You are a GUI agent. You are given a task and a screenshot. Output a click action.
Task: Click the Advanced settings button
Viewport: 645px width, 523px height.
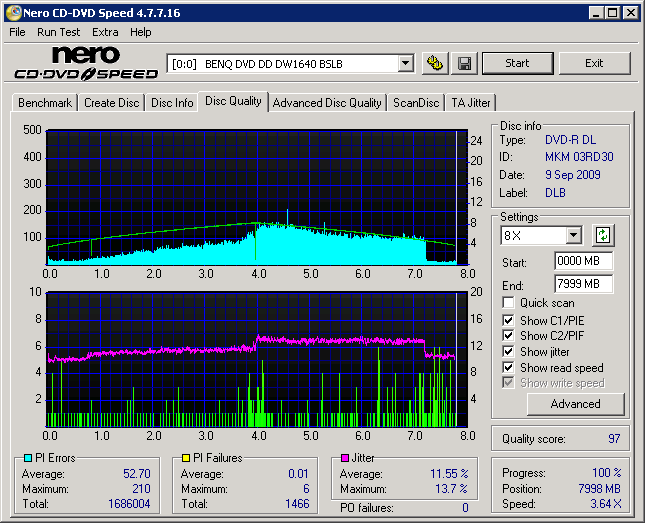pyautogui.click(x=575, y=404)
